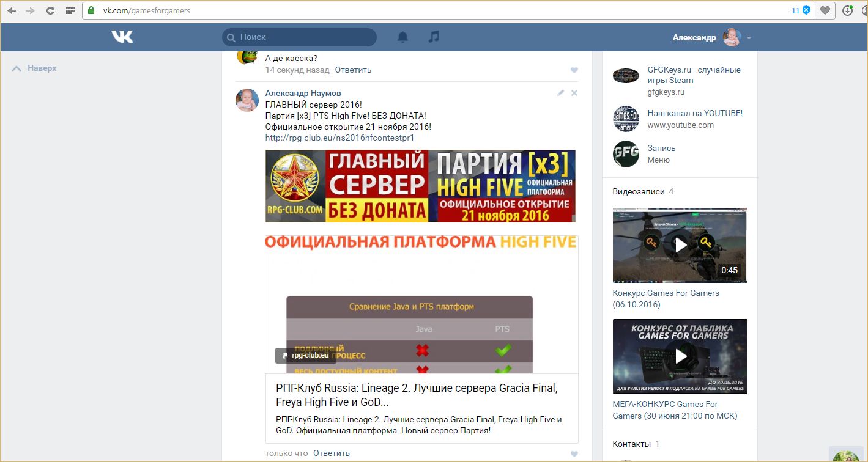Edit Александр Наумов's comment with pencil icon

(560, 93)
